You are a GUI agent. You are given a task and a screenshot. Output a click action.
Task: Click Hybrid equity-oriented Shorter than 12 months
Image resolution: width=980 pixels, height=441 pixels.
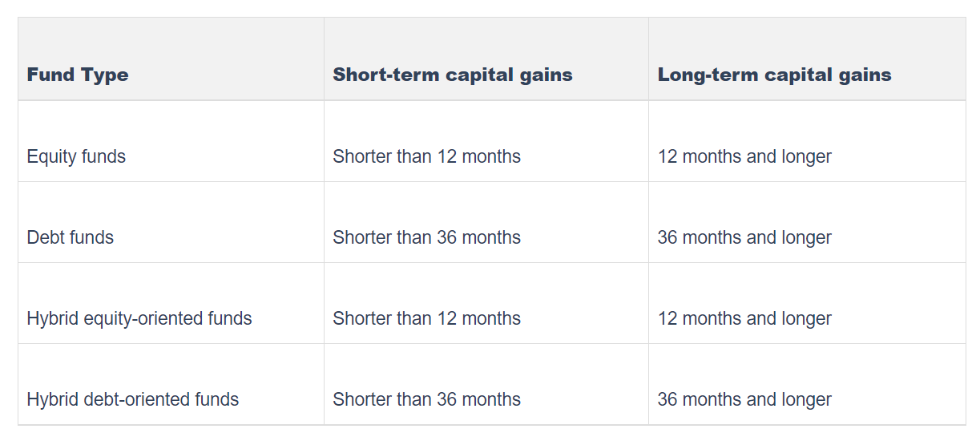426,318
